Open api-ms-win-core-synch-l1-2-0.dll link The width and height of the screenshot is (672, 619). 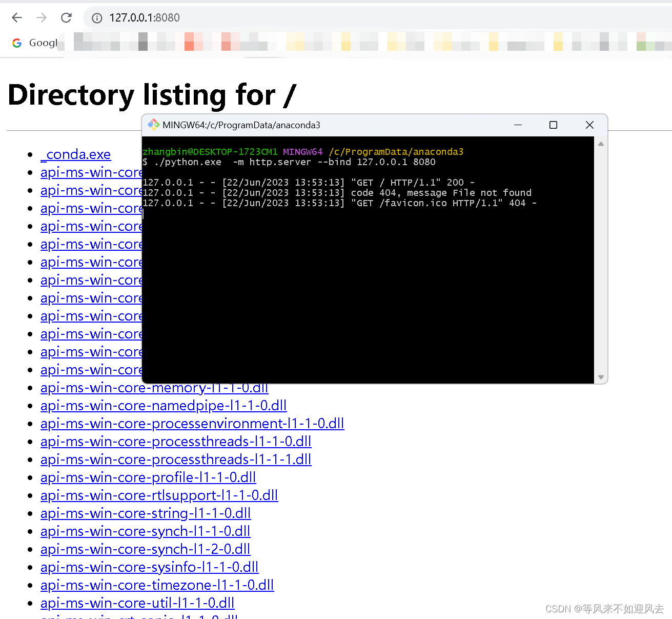(x=146, y=549)
